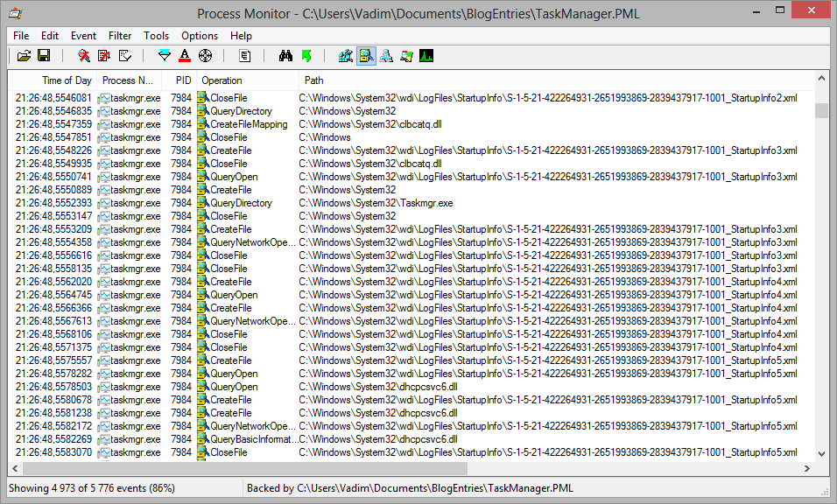Open the Event menu
Screen dimensions: 837x504
(83, 36)
